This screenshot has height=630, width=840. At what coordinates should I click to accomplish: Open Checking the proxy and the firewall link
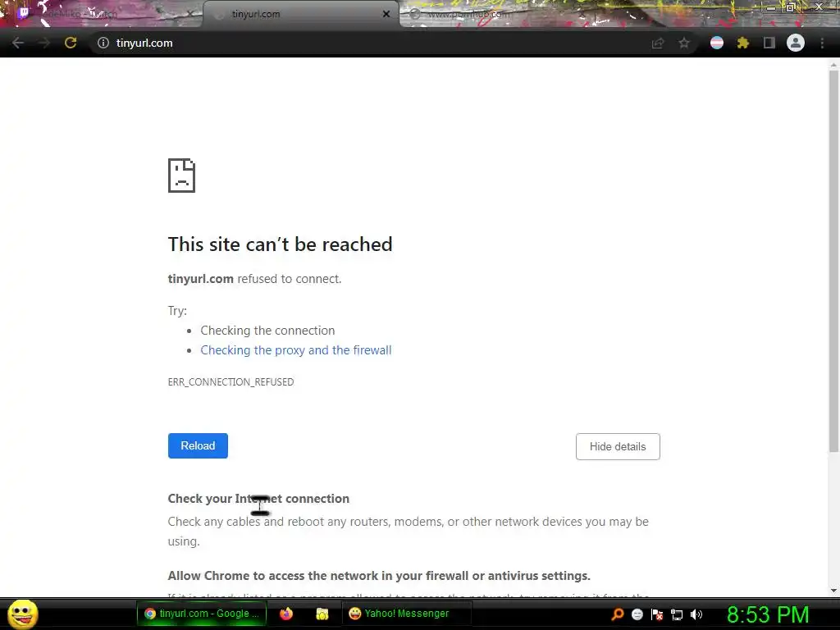(x=295, y=350)
